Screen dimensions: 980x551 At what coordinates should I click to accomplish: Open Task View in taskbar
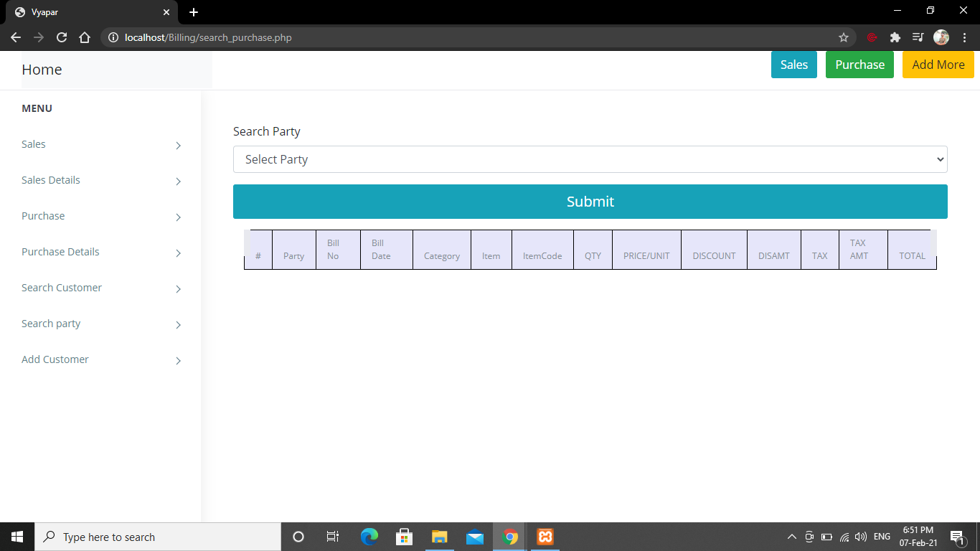click(333, 537)
